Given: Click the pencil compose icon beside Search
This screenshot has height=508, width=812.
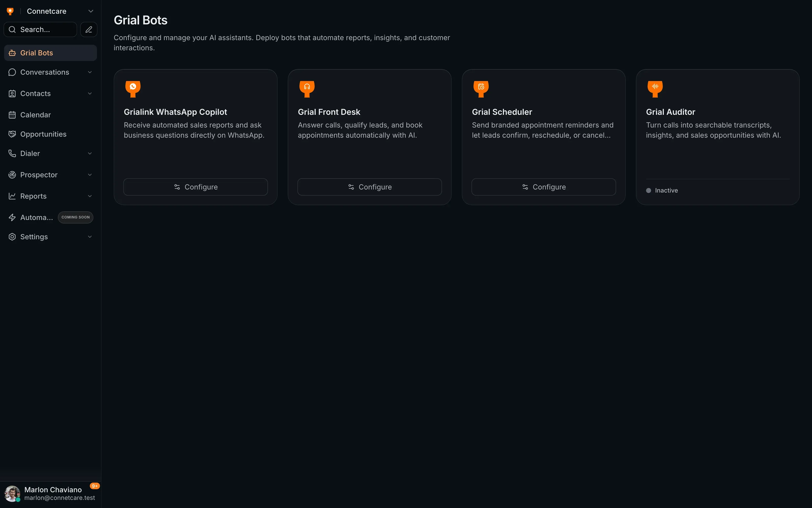Looking at the screenshot, I should pos(89,29).
